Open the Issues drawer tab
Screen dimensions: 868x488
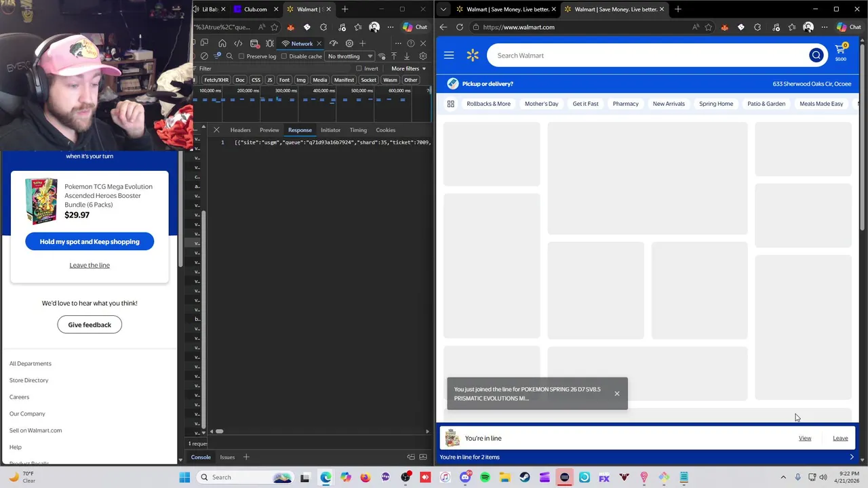(227, 457)
